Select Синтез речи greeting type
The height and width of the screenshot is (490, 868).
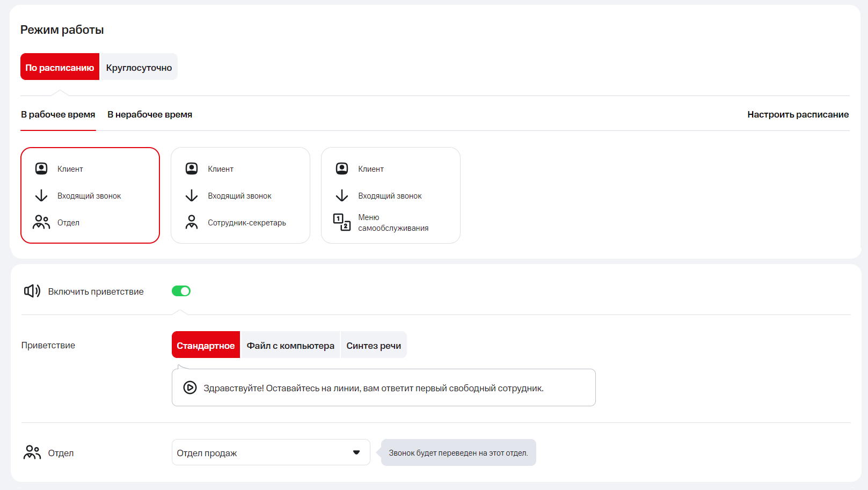(374, 345)
